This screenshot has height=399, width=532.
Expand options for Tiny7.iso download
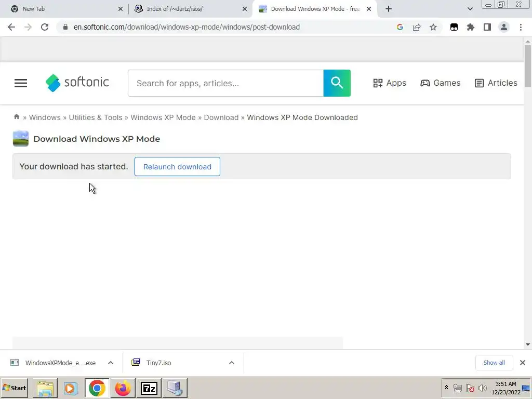pos(232,363)
